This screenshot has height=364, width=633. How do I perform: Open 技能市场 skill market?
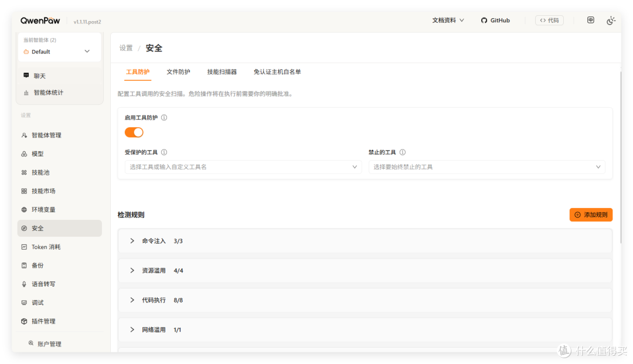pos(59,191)
